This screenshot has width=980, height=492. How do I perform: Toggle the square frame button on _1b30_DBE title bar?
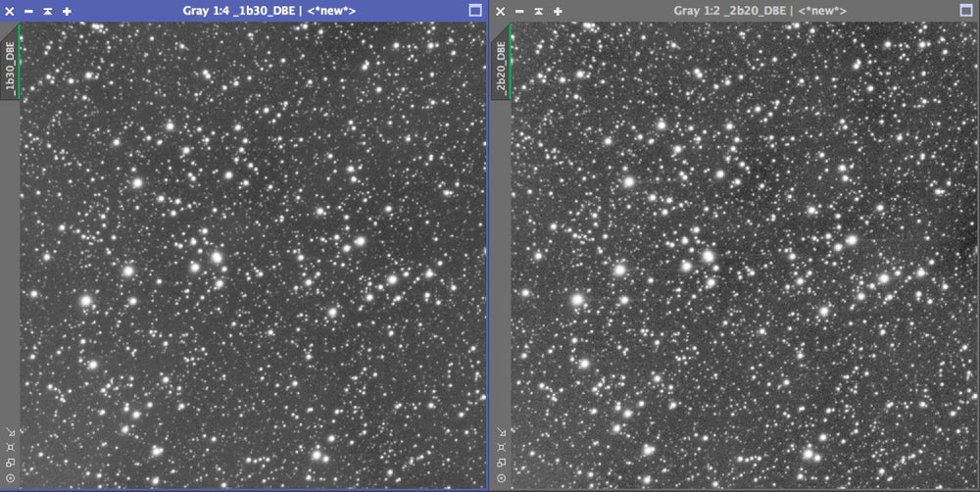coord(475,11)
